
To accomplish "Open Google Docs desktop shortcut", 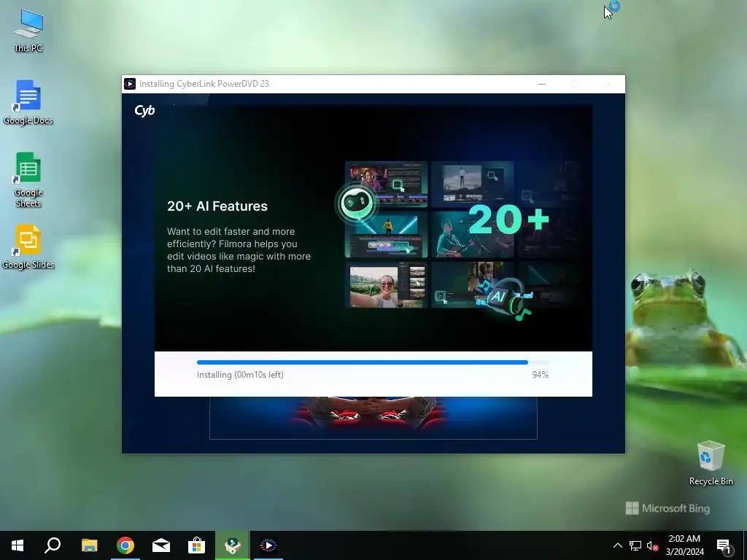I will [28, 102].
